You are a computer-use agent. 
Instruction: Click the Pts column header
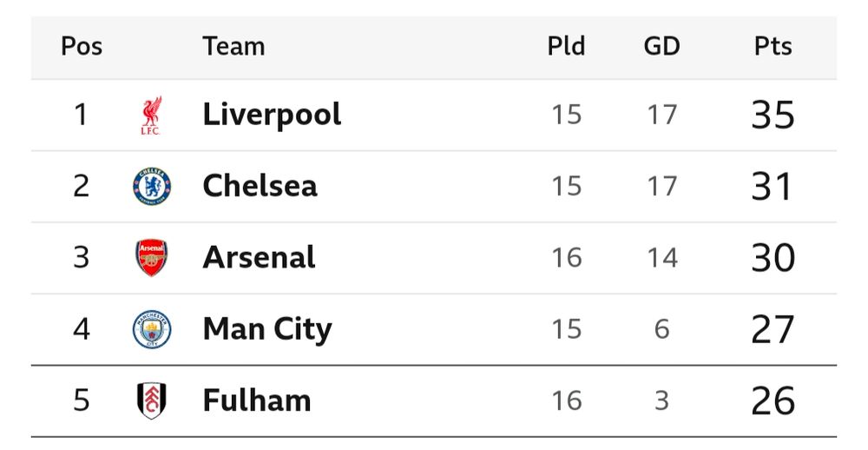773,47
